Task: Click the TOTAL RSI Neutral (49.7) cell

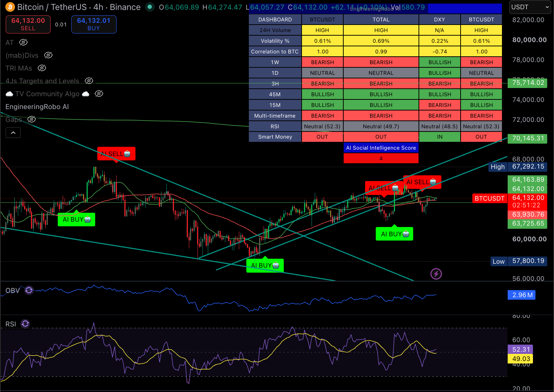Action: (381, 127)
